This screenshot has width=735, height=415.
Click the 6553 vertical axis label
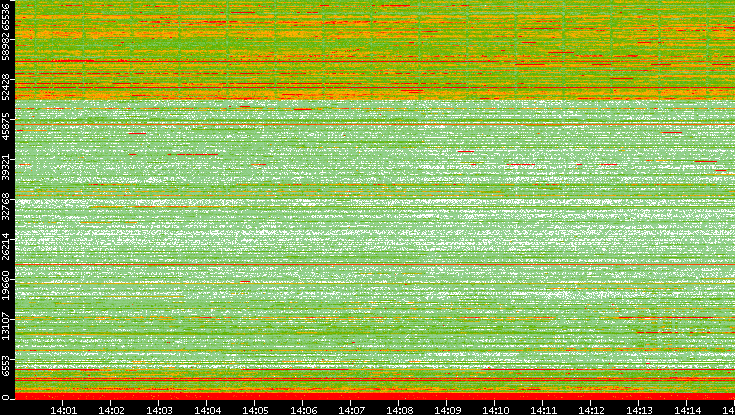[x=5, y=366]
